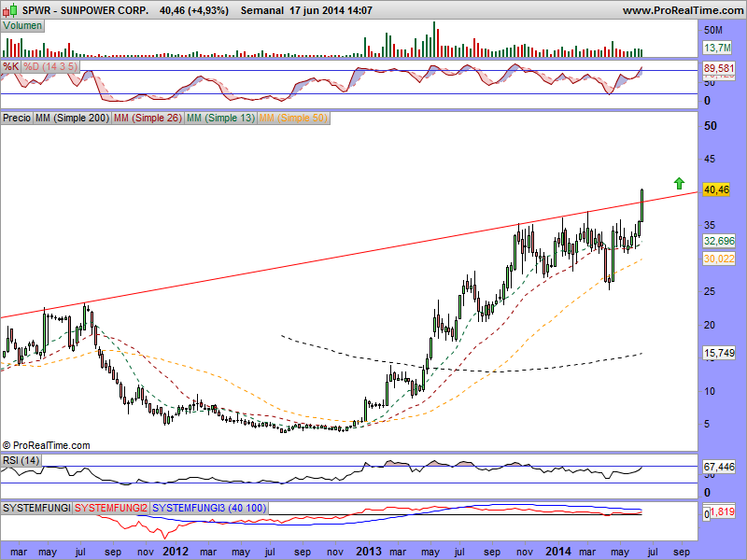This screenshot has width=747, height=560.
Task: Select the SYSTEMFUNGI2 label
Action: pos(111,508)
